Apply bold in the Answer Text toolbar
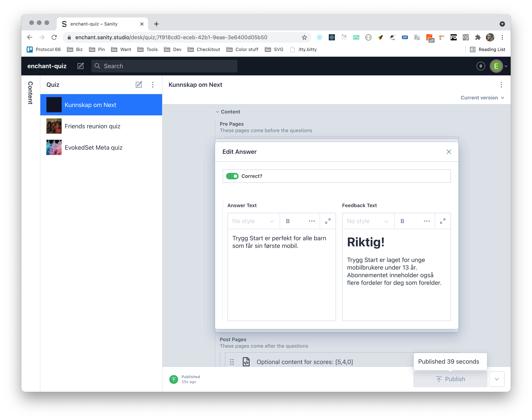 [288, 221]
